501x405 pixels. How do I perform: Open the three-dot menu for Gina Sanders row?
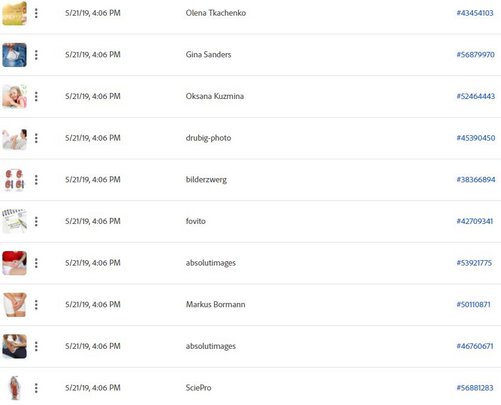pos(36,55)
